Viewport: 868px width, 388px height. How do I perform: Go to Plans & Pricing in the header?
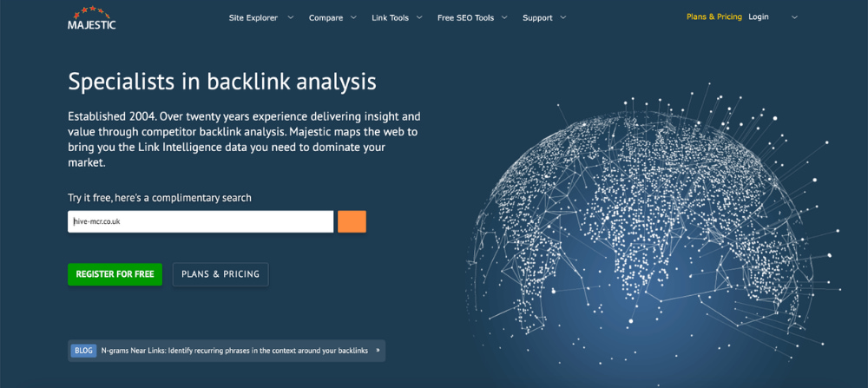click(x=714, y=17)
